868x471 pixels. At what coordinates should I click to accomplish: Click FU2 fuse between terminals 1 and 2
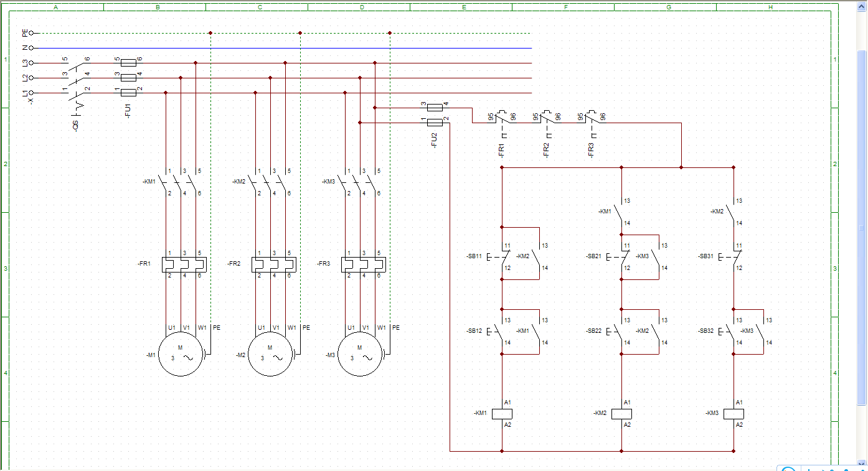click(435, 122)
